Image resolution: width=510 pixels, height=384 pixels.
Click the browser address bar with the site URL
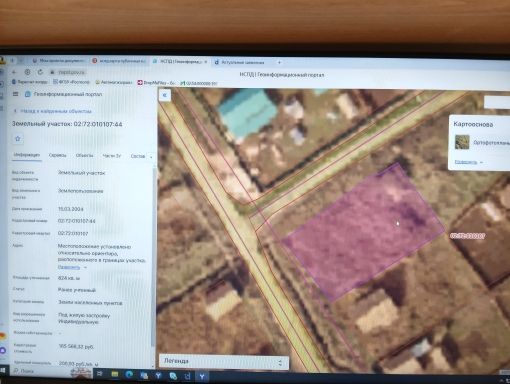(x=72, y=72)
